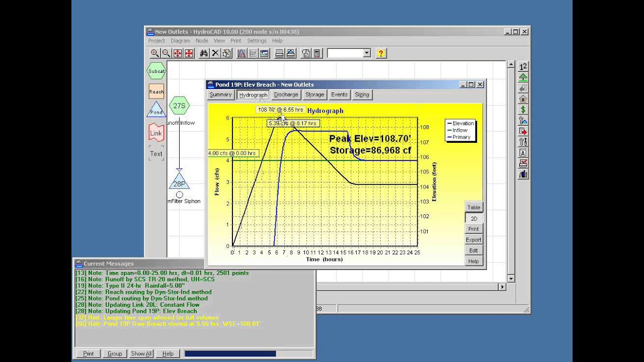Click the Table button beside the chart
Viewport: 644px width, 362px height.
(474, 207)
